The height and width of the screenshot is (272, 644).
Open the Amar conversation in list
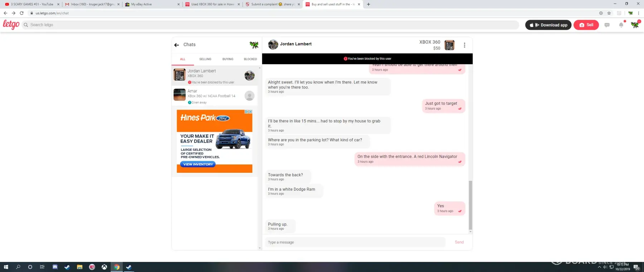coord(215,96)
